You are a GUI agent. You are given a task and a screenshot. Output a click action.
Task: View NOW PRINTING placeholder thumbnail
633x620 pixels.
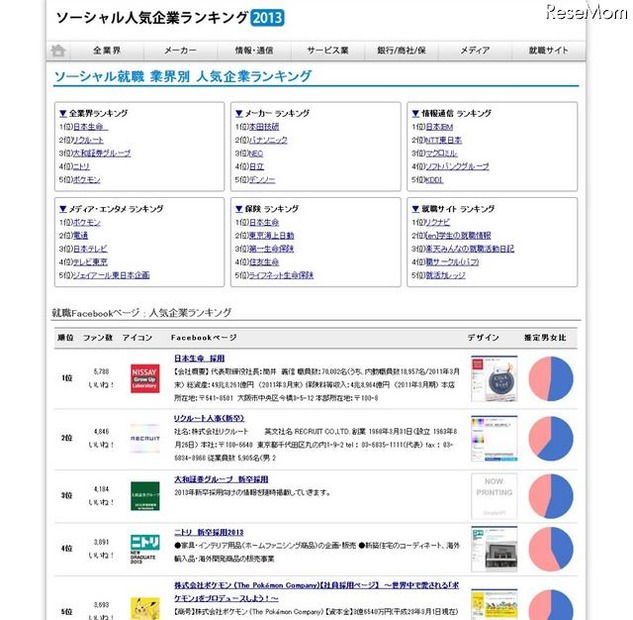coord(494,496)
